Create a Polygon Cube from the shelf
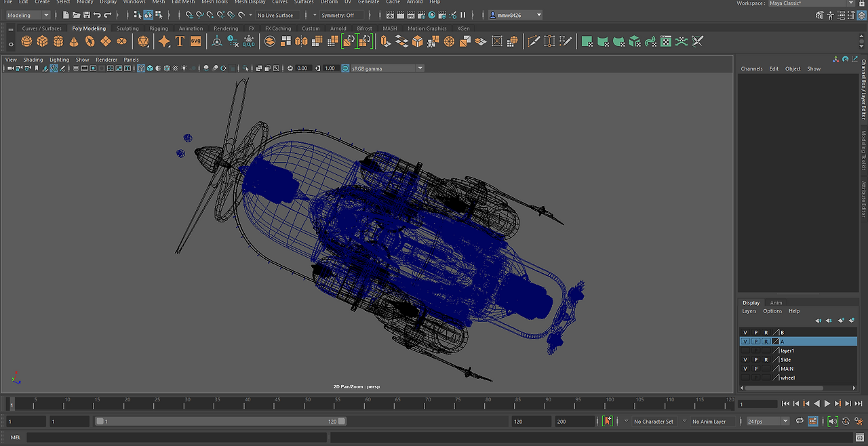 (41, 41)
